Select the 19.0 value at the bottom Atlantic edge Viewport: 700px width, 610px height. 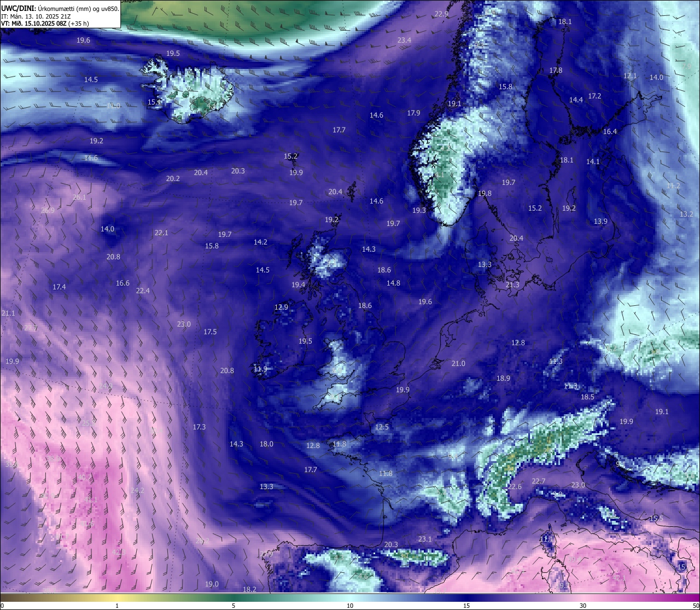[x=212, y=584]
